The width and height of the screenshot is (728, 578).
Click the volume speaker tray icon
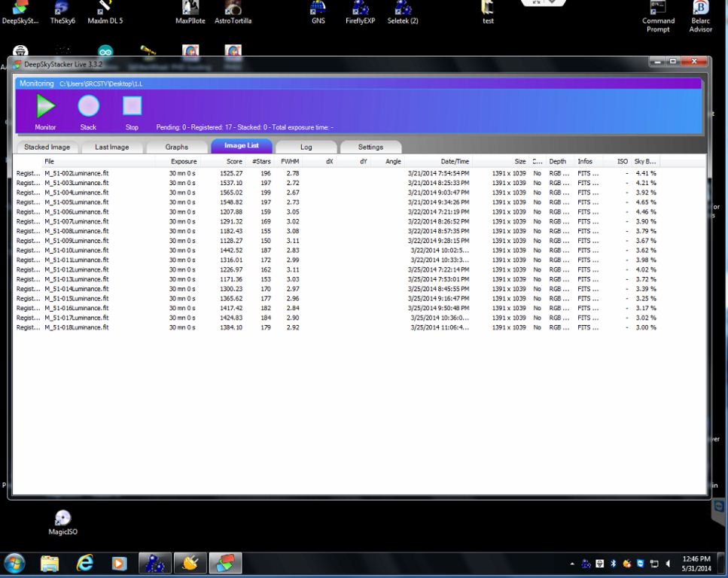click(x=668, y=564)
